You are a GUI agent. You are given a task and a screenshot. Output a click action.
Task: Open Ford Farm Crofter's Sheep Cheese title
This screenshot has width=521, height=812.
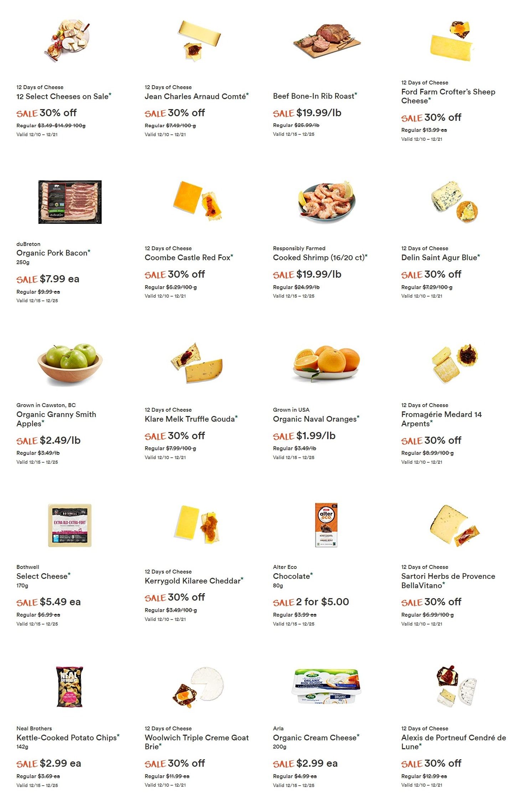448,96
